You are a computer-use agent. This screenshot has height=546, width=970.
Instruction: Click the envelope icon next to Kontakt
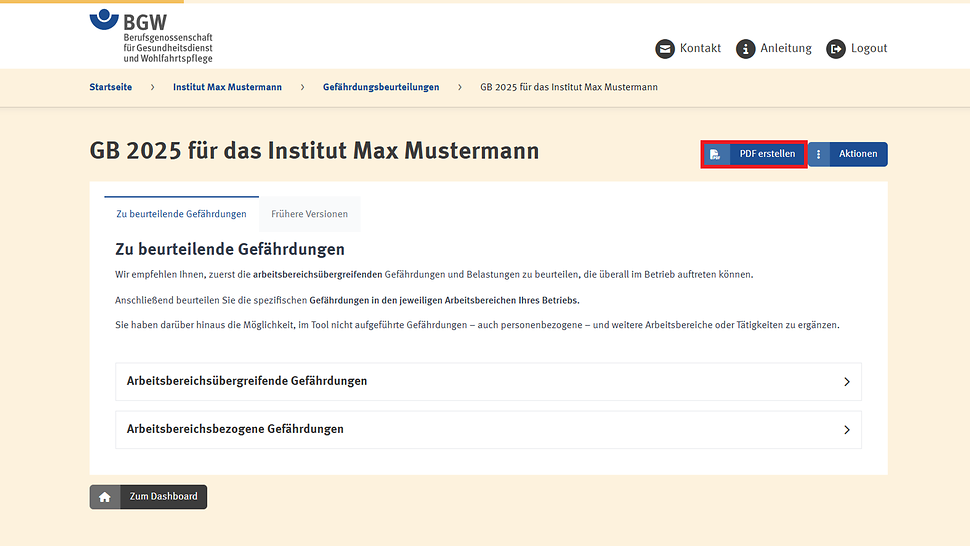pyautogui.click(x=665, y=49)
